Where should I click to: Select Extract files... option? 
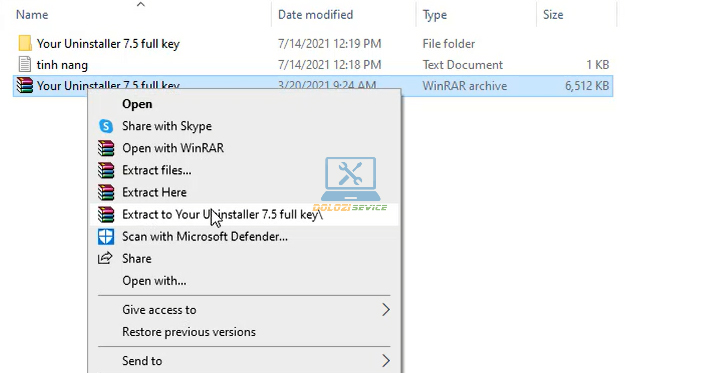156,170
